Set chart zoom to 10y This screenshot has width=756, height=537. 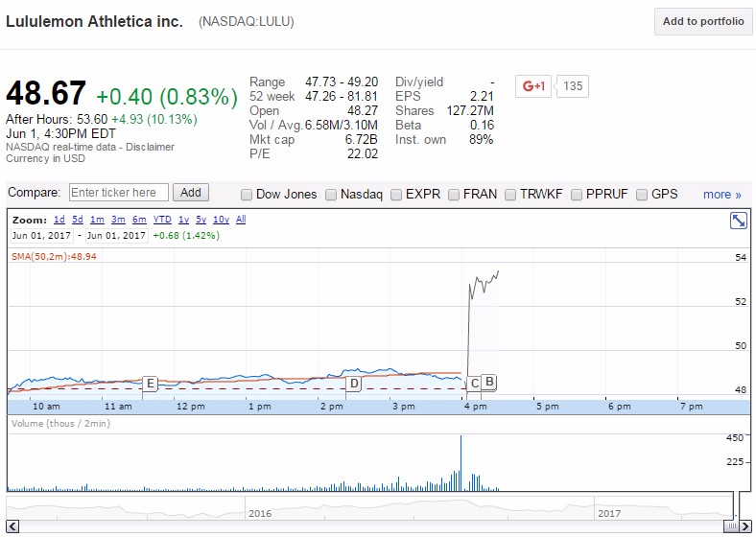click(222, 220)
